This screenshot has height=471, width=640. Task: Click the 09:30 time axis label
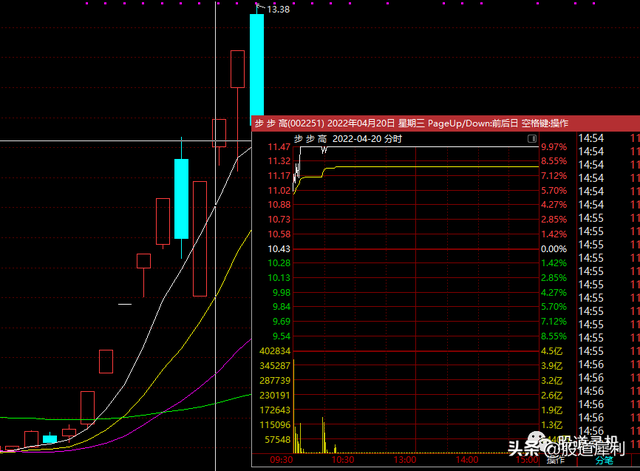click(x=281, y=460)
